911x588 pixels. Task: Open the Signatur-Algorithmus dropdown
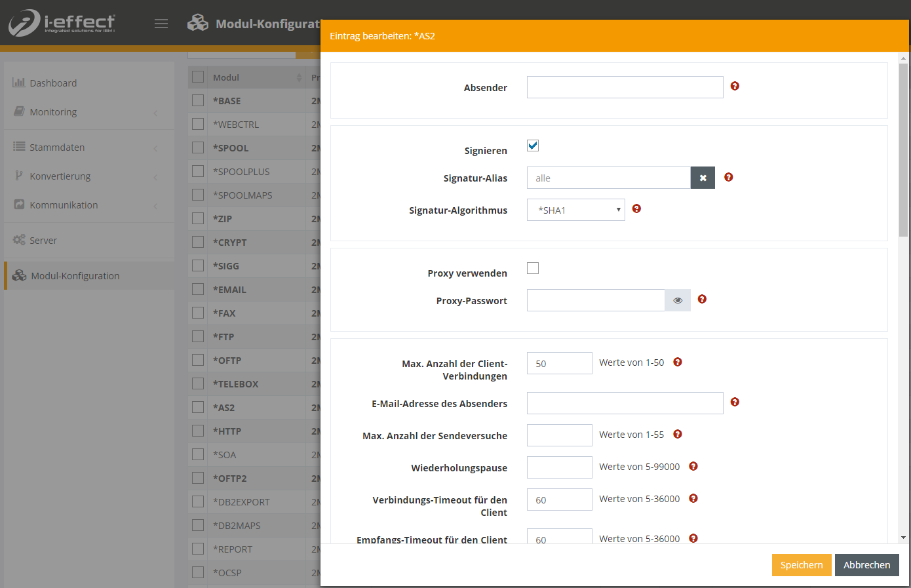(x=575, y=210)
